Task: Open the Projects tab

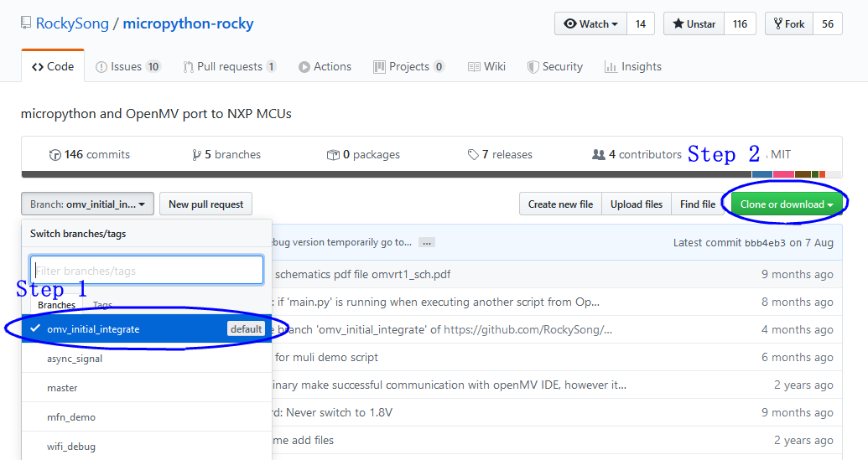Action: pyautogui.click(x=409, y=66)
